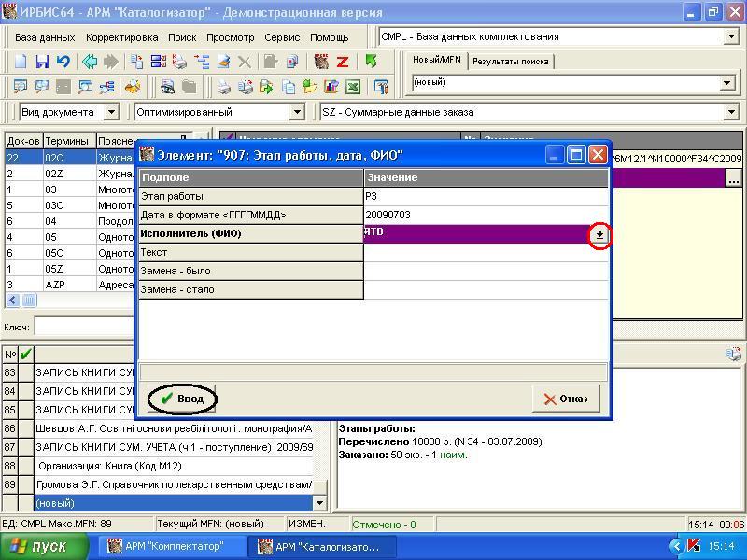Click the printer icon in second toolbar row

tap(224, 87)
